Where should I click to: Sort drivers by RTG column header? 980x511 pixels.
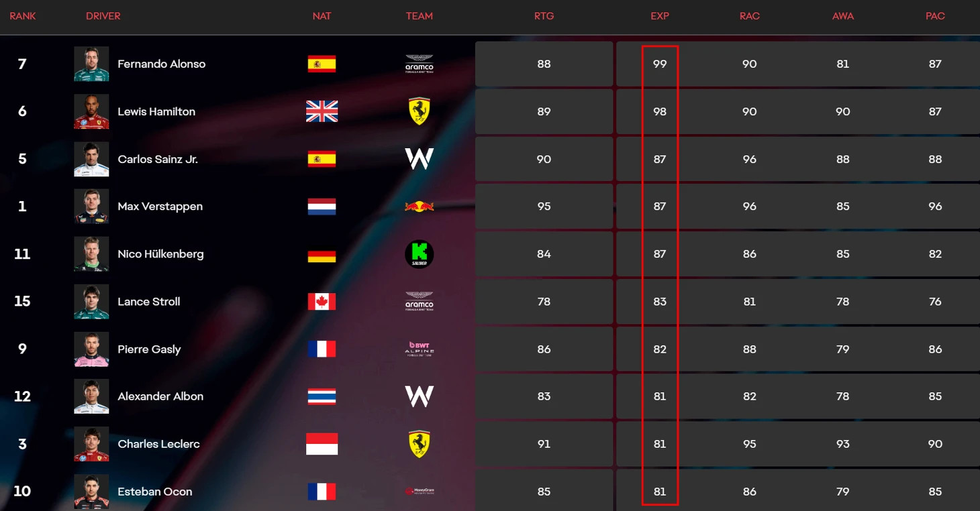click(544, 16)
